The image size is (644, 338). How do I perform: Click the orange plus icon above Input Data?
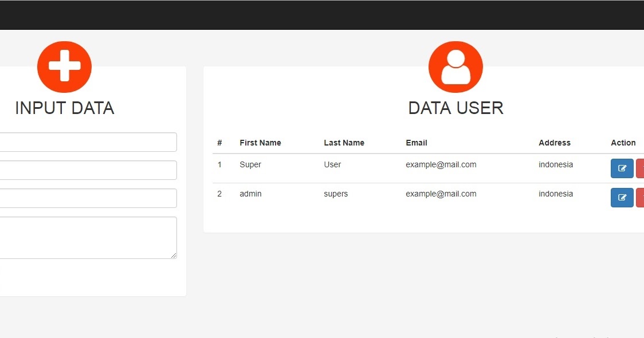point(65,67)
